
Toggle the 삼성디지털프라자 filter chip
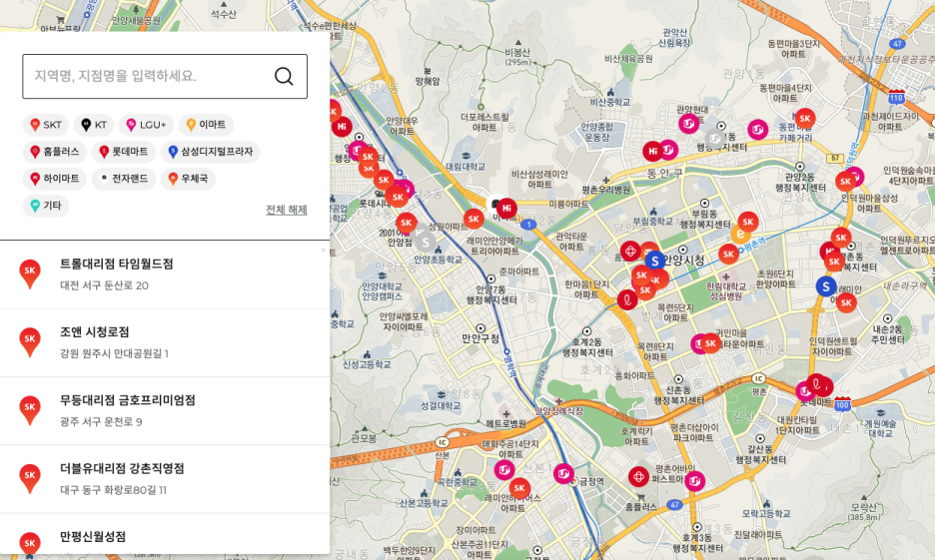pos(210,152)
